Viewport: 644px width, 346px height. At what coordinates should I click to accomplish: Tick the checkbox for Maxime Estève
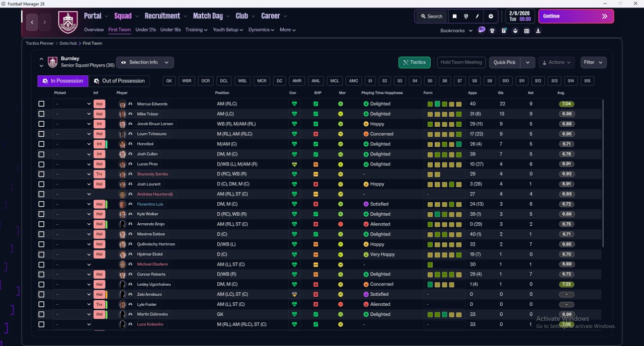click(41, 234)
